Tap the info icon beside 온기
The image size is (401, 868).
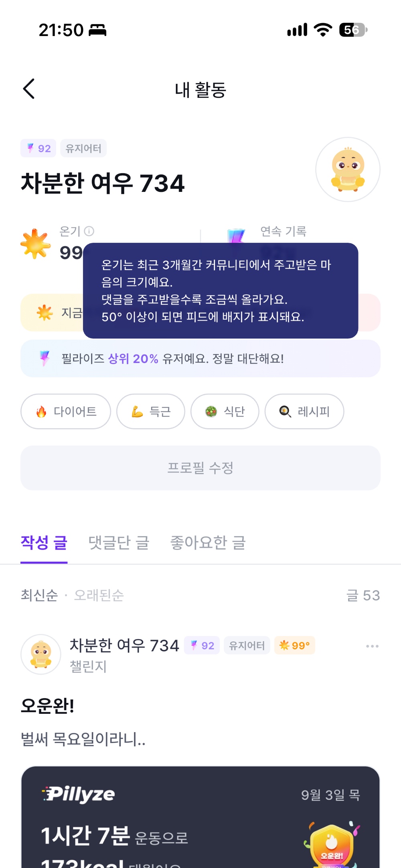(x=89, y=231)
